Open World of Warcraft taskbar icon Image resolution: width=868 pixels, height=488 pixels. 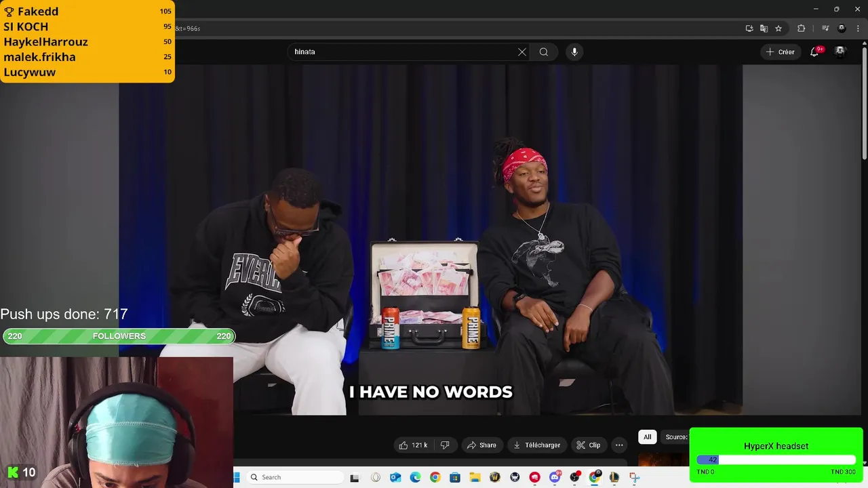pos(495,477)
